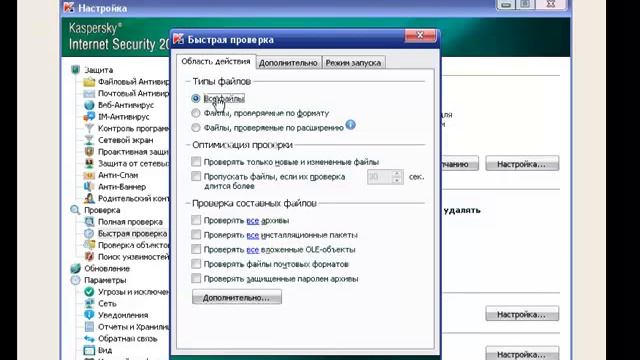Click the blue info icon beside расширению

[351, 125]
